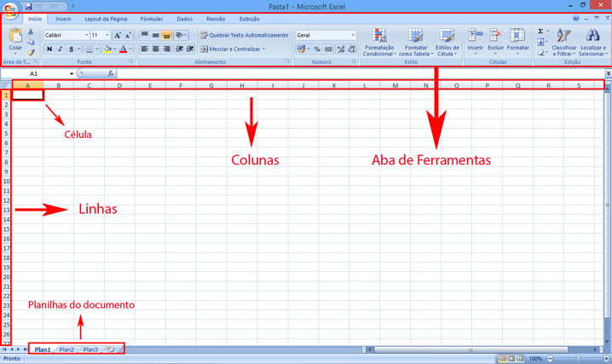Align text to middle of cell
The image size is (612, 364).
pos(155,35)
